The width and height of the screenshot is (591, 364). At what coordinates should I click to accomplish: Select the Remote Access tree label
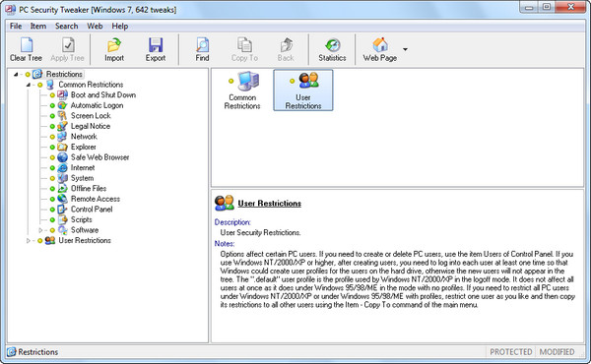coord(96,199)
